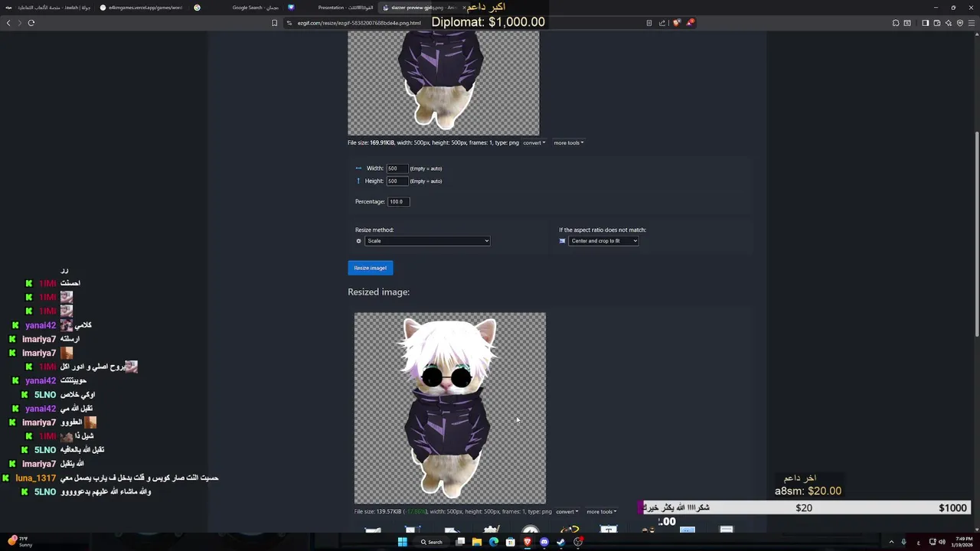Click the resized cat image preview
Image resolution: width=980 pixels, height=551 pixels.
pyautogui.click(x=450, y=408)
